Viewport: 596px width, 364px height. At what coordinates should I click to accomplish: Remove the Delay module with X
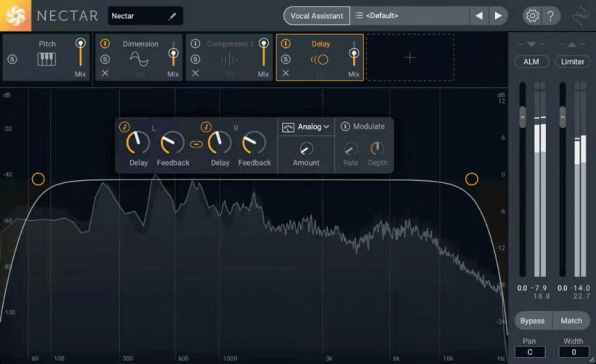(x=286, y=73)
